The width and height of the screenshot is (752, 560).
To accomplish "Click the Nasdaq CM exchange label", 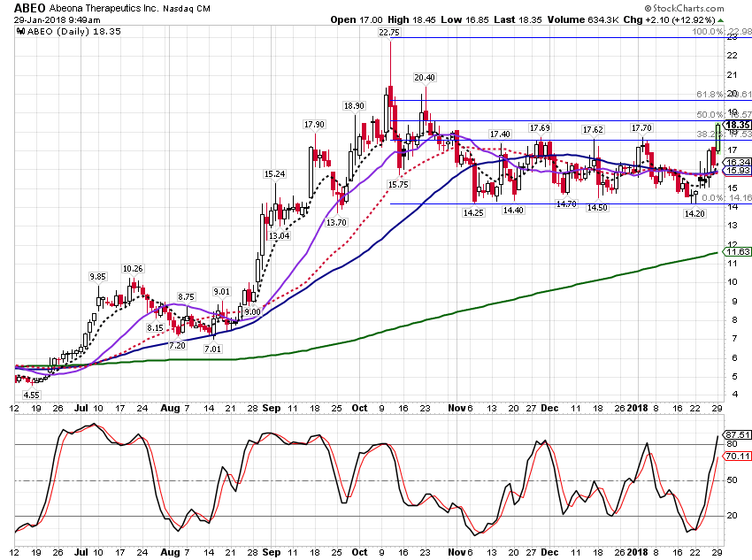I will pyautogui.click(x=187, y=9).
